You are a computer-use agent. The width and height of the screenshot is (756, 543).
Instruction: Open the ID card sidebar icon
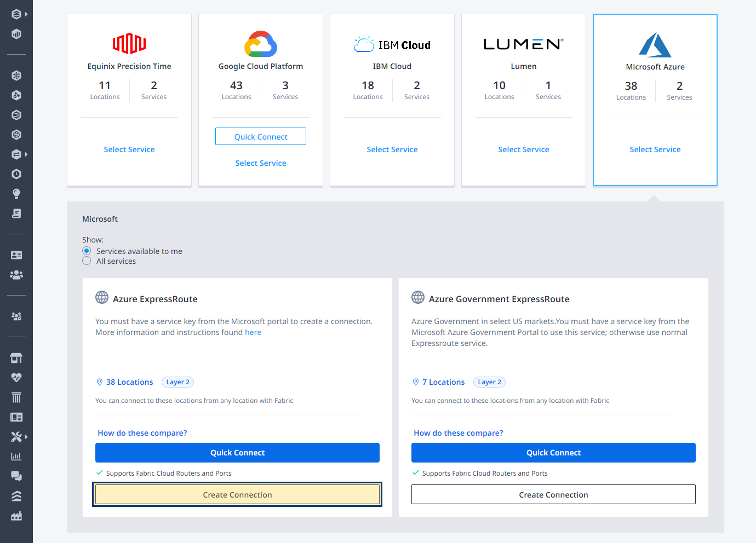point(16,255)
